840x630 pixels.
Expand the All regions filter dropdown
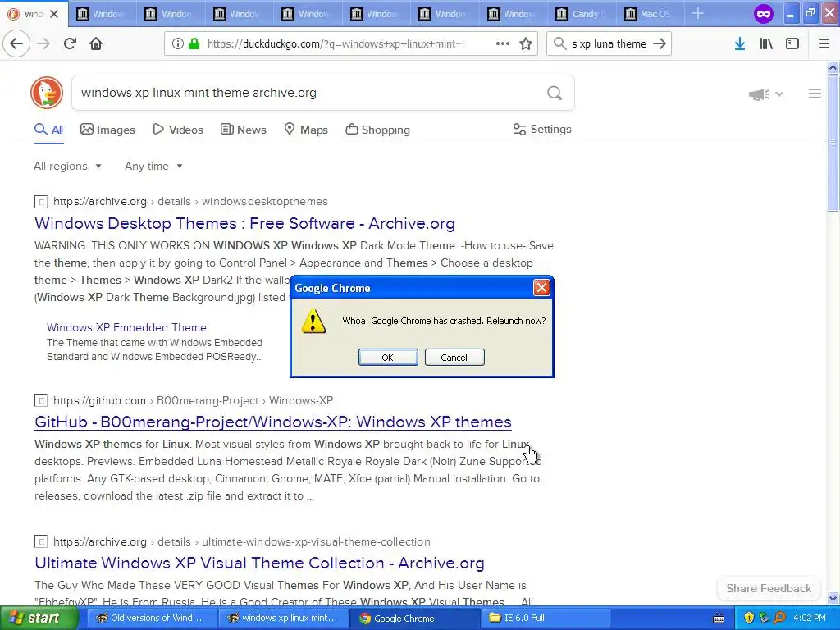point(67,166)
